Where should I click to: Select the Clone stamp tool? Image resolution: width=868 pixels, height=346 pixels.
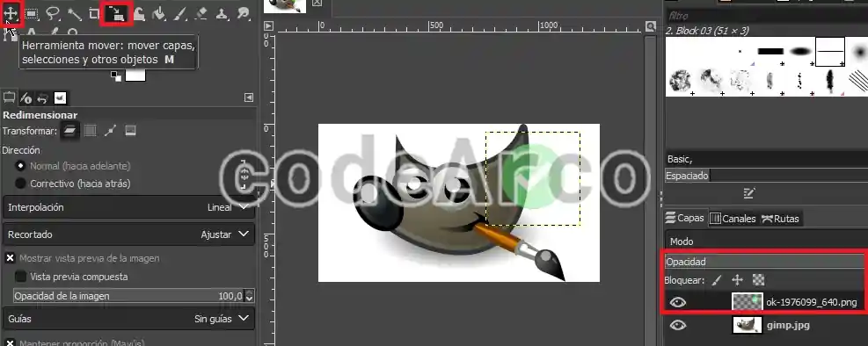pyautogui.click(x=222, y=14)
